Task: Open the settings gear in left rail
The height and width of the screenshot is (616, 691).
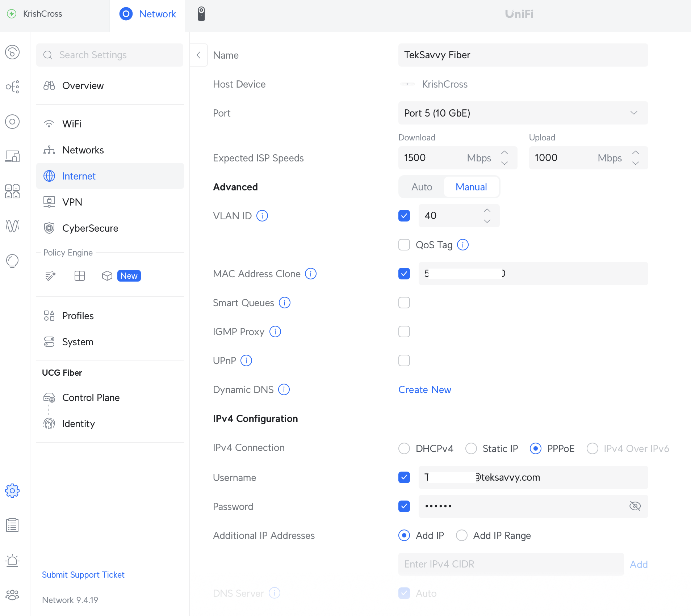Action: pyautogui.click(x=12, y=491)
